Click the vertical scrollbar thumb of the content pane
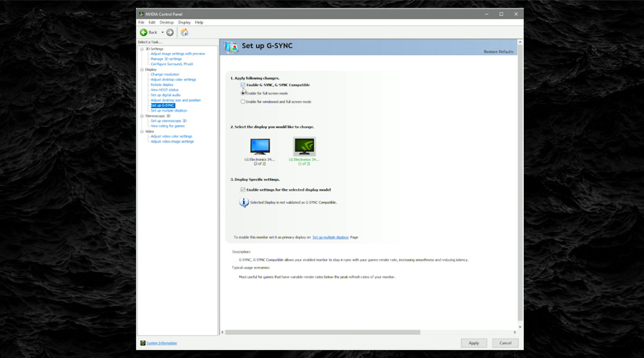 coord(520,183)
